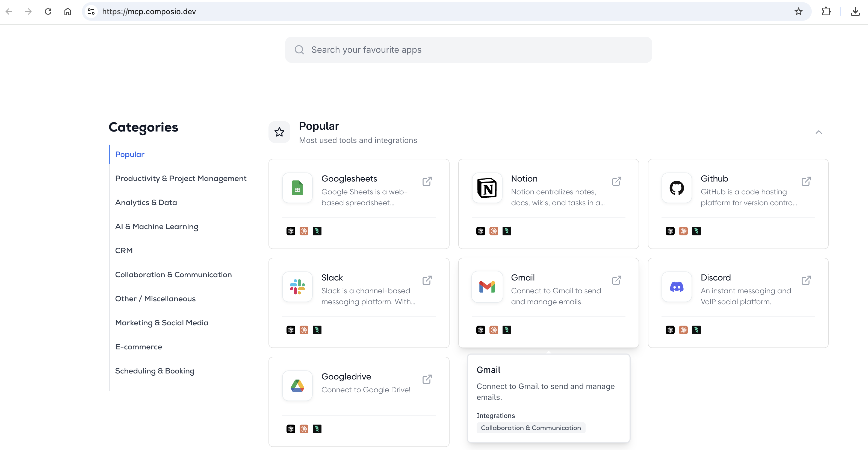Click the Gmail envelope logo

pos(487,287)
